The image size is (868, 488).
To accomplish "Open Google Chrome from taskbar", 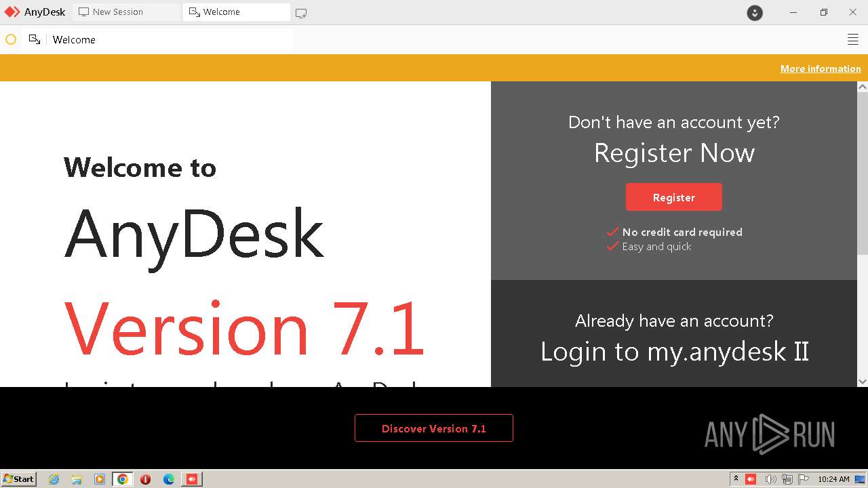I will coord(123,479).
